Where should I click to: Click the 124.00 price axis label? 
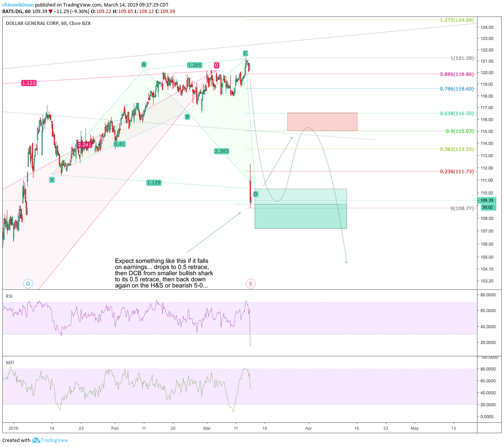coord(487,27)
